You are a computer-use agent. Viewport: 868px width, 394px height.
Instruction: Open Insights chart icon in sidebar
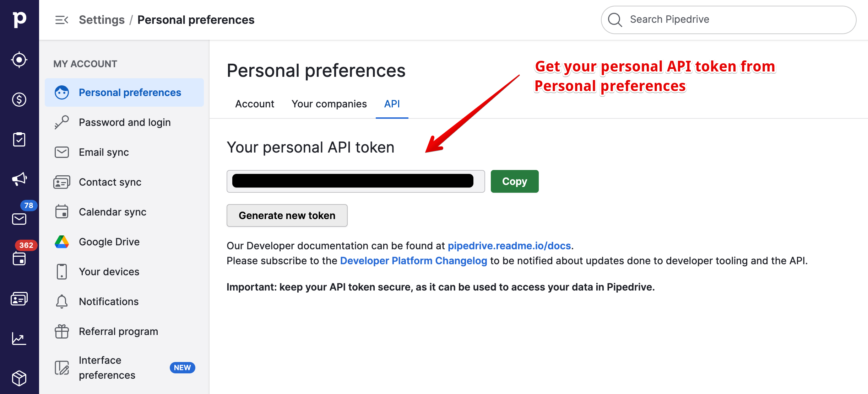click(19, 339)
